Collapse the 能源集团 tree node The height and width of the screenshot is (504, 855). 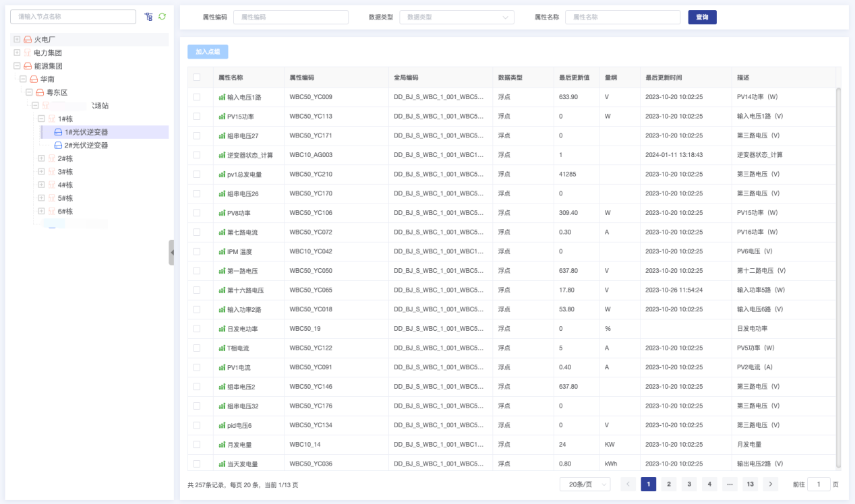17,66
